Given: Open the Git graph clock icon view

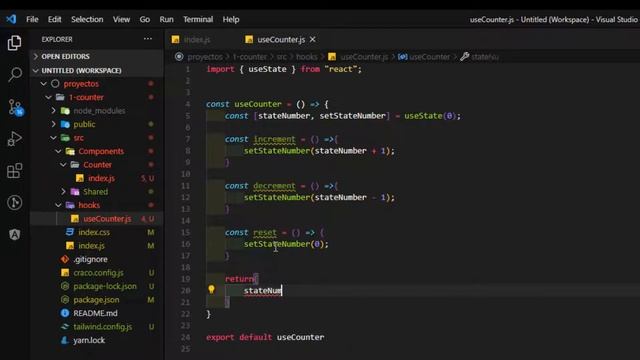Looking at the screenshot, I should [x=15, y=202].
